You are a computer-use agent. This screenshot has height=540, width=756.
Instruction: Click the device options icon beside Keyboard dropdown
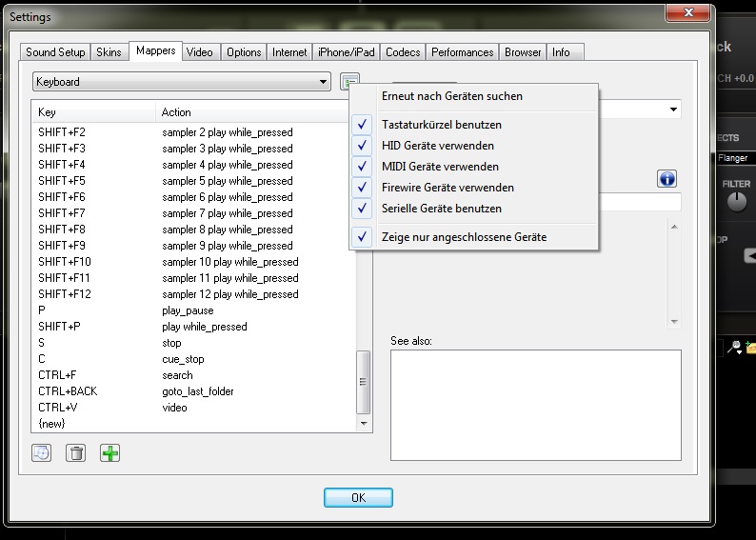click(x=350, y=82)
